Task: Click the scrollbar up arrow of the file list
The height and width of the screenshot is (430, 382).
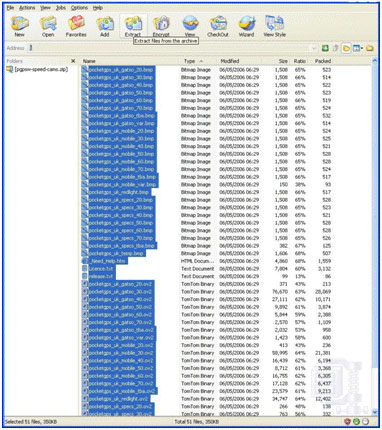Action: click(374, 61)
